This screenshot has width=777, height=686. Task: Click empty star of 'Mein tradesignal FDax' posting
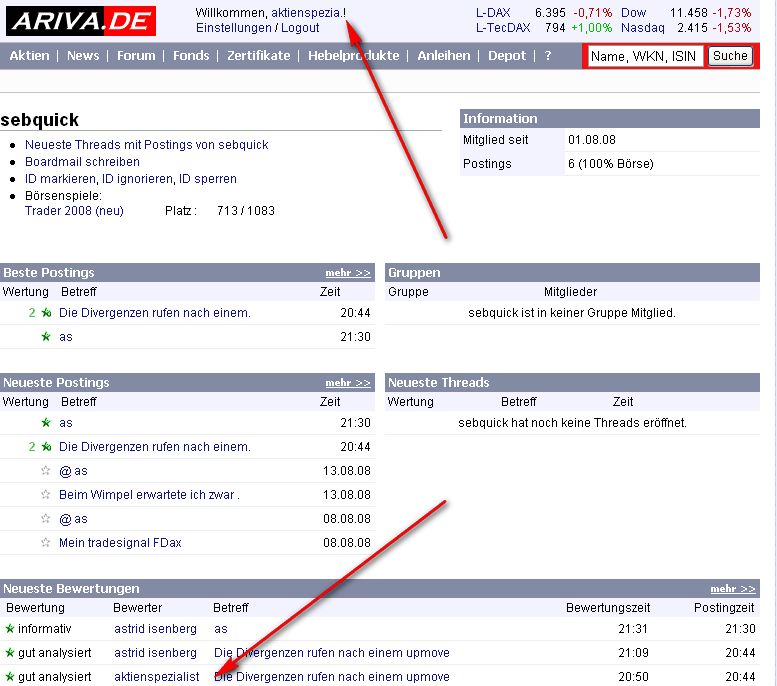(46, 542)
